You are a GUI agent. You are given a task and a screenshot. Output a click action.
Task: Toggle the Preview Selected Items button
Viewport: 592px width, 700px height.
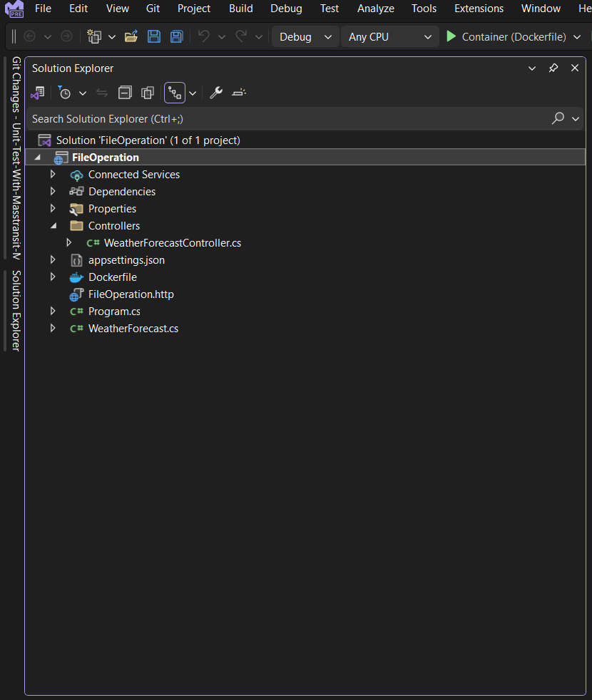(238, 93)
